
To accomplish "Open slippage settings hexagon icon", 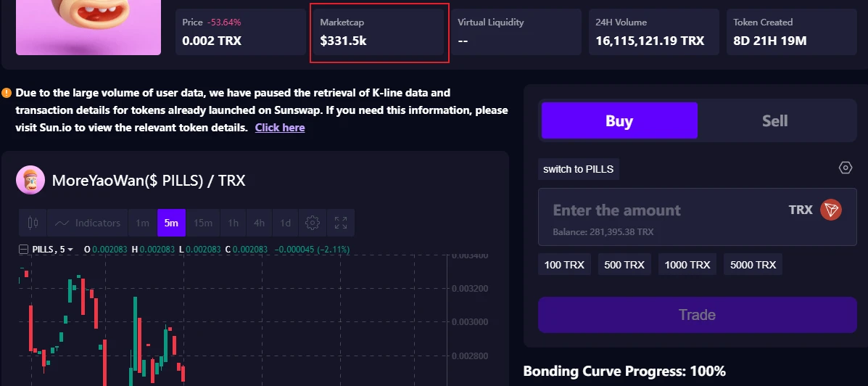I will tap(845, 168).
